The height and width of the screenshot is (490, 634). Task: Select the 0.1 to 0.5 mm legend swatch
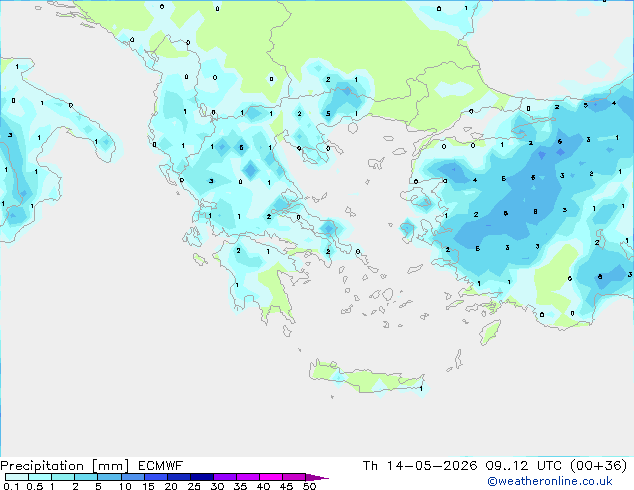coord(17,477)
